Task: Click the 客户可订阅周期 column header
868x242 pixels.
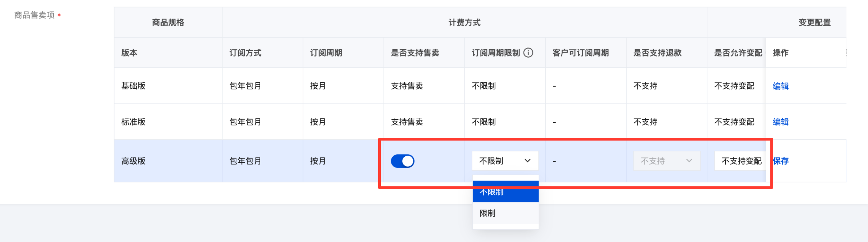Action: tap(580, 53)
